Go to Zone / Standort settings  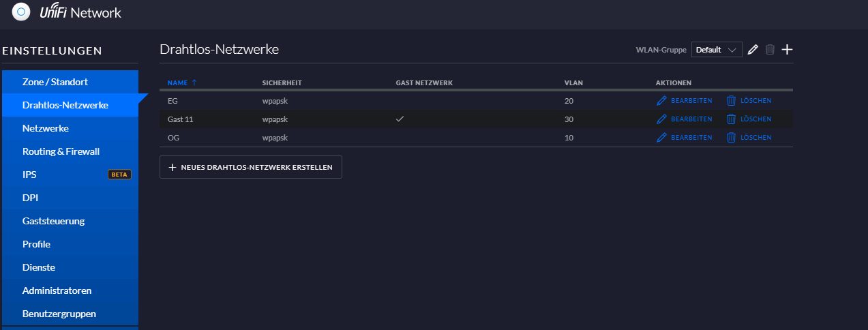click(x=55, y=82)
